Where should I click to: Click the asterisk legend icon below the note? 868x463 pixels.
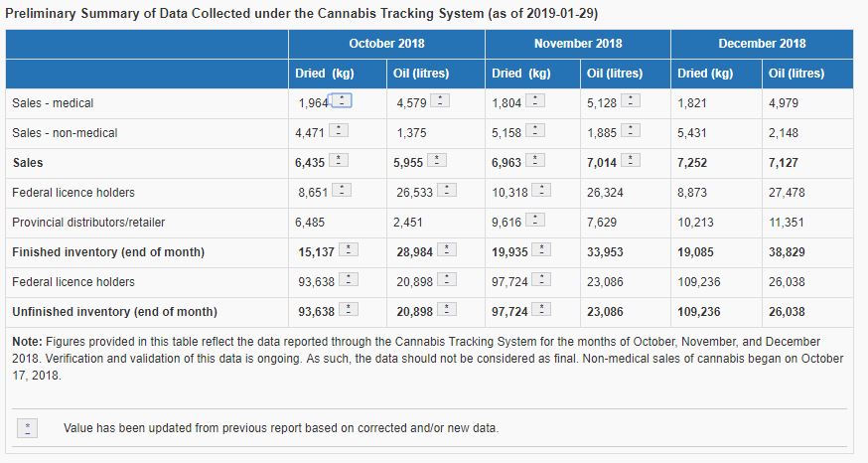pos(29,428)
